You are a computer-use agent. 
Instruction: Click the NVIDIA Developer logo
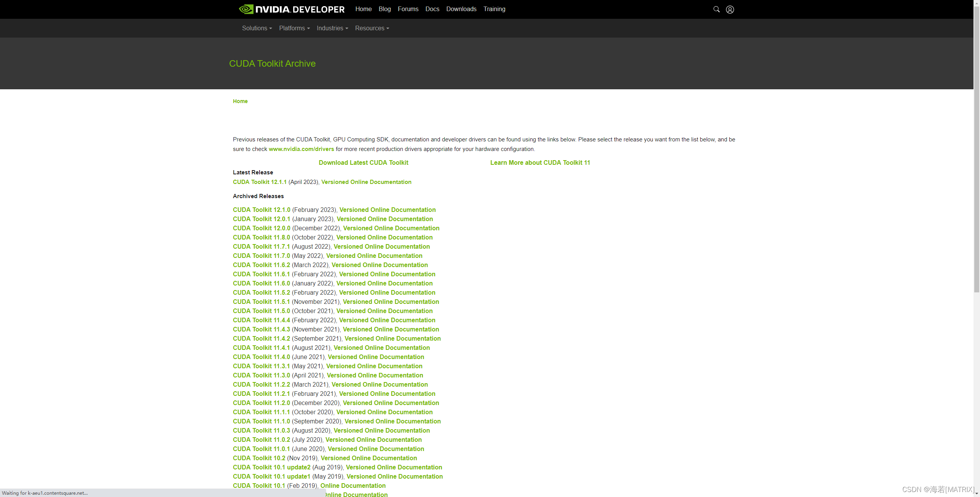pos(292,9)
